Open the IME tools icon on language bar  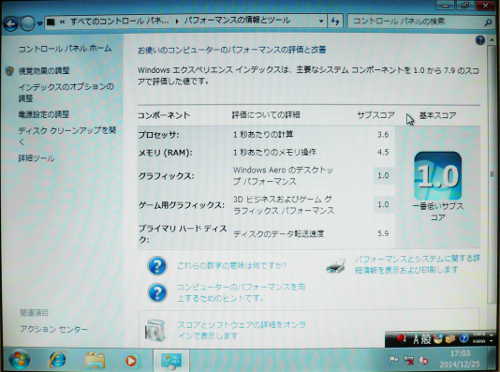pos(450,339)
